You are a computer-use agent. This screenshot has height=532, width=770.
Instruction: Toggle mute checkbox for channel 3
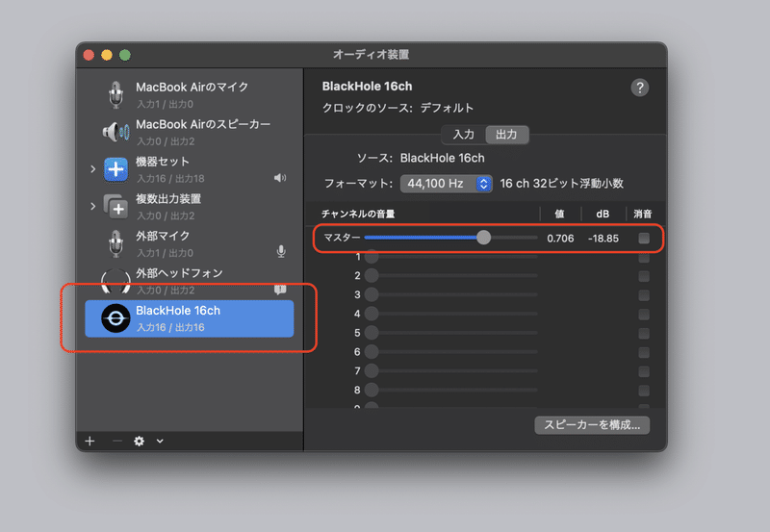coord(644,295)
